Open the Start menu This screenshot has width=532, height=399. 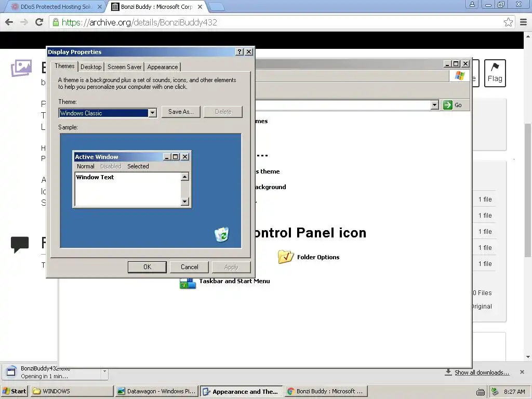14,391
